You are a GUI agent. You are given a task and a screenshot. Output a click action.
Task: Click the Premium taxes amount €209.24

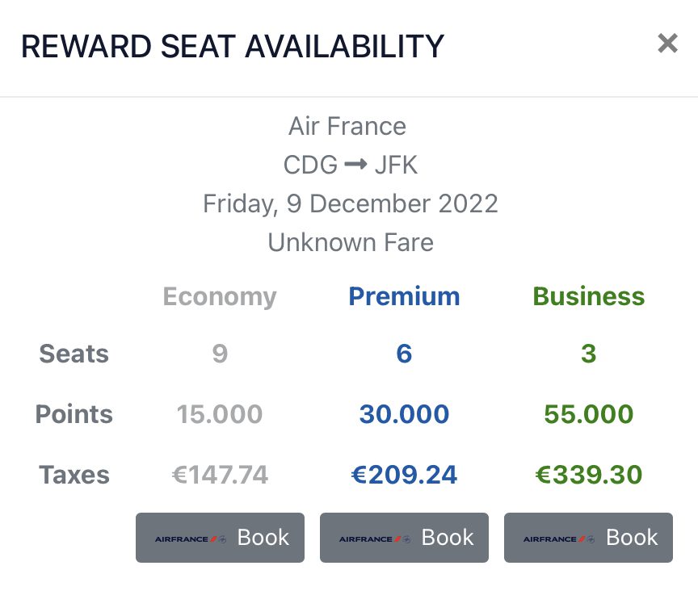coord(404,475)
